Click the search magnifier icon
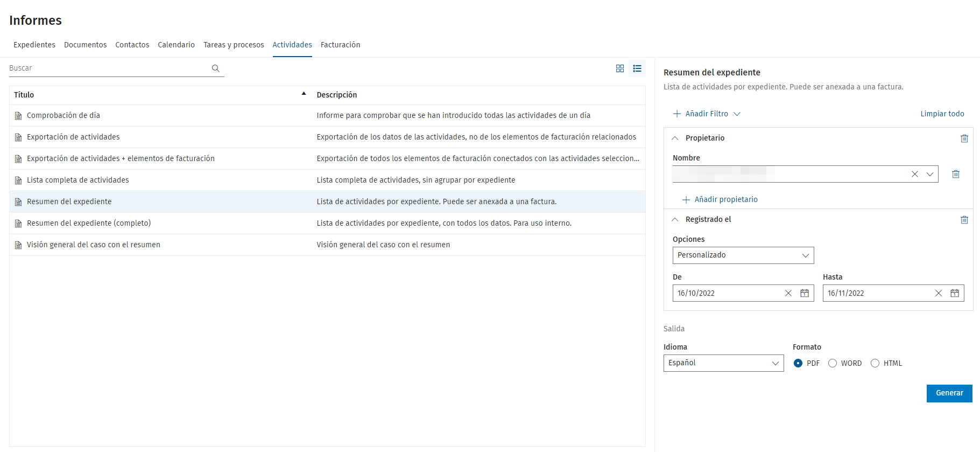980x452 pixels. pos(216,68)
